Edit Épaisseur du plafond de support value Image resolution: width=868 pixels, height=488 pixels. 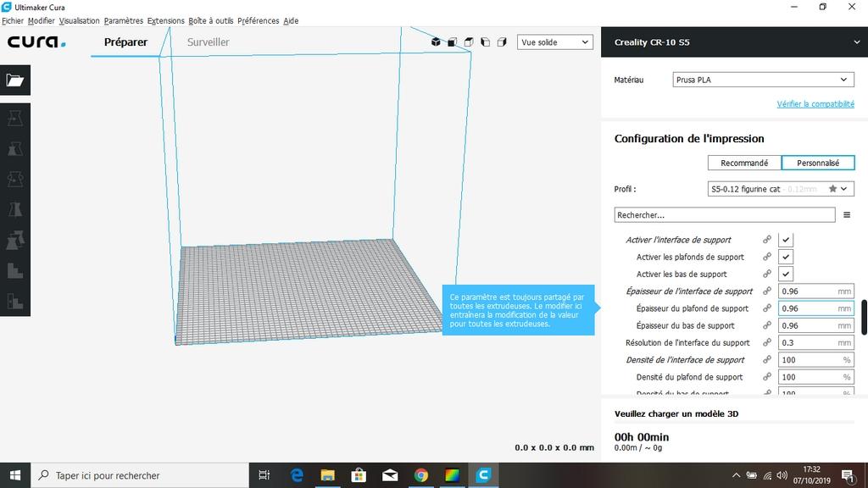click(x=816, y=308)
